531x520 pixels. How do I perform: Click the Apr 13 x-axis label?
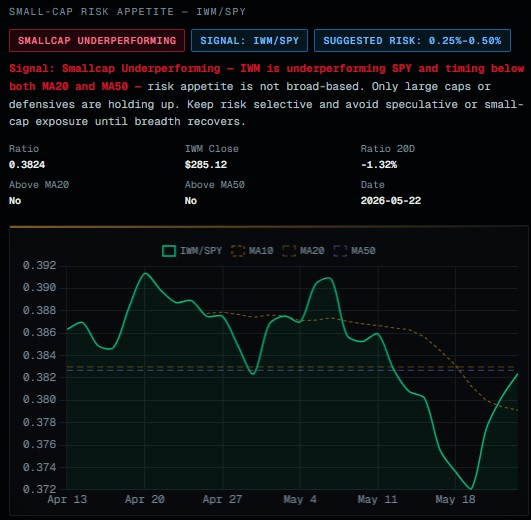point(67,499)
